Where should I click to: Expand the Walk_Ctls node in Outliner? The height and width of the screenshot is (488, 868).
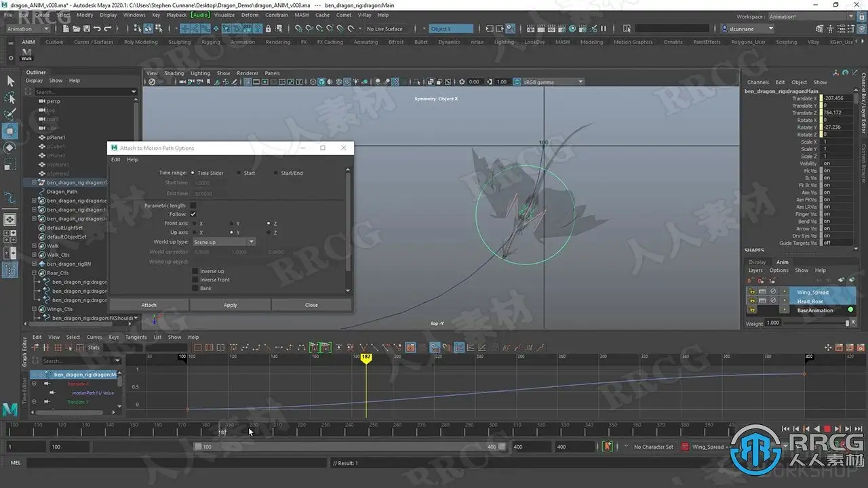pyautogui.click(x=34, y=255)
